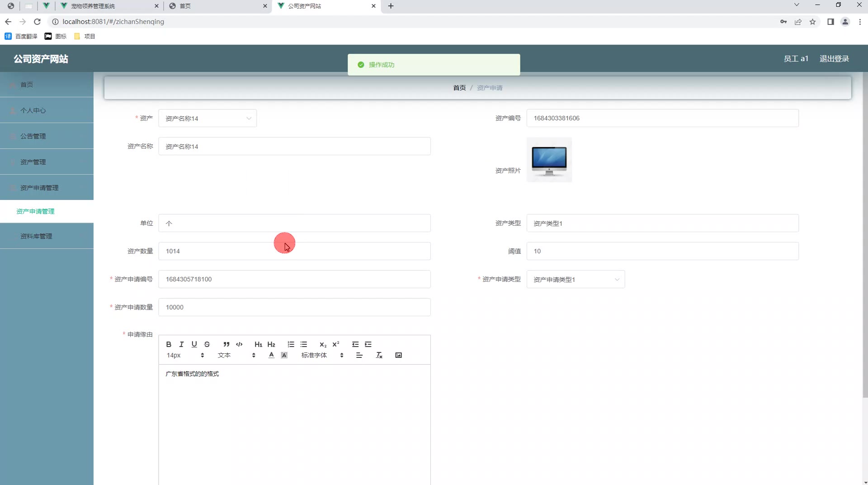This screenshot has height=485, width=868.
Task: Click the address bar URL
Action: tap(113, 22)
